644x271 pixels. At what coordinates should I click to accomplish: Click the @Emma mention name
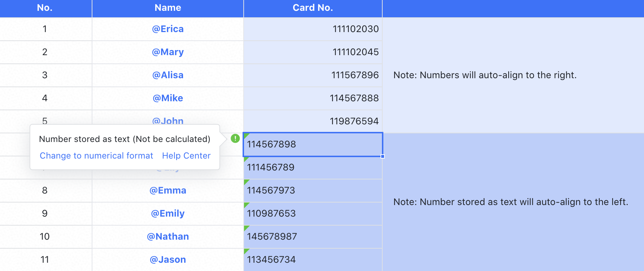168,190
